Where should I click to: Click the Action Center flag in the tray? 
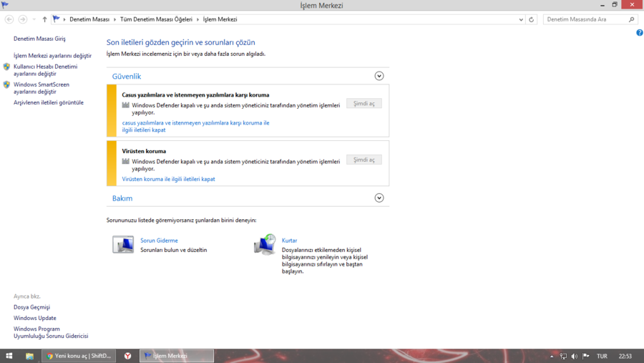585,356
